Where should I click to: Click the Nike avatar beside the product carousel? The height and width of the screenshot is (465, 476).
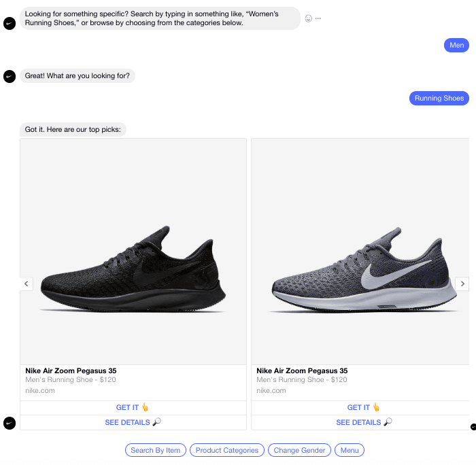pos(9,423)
